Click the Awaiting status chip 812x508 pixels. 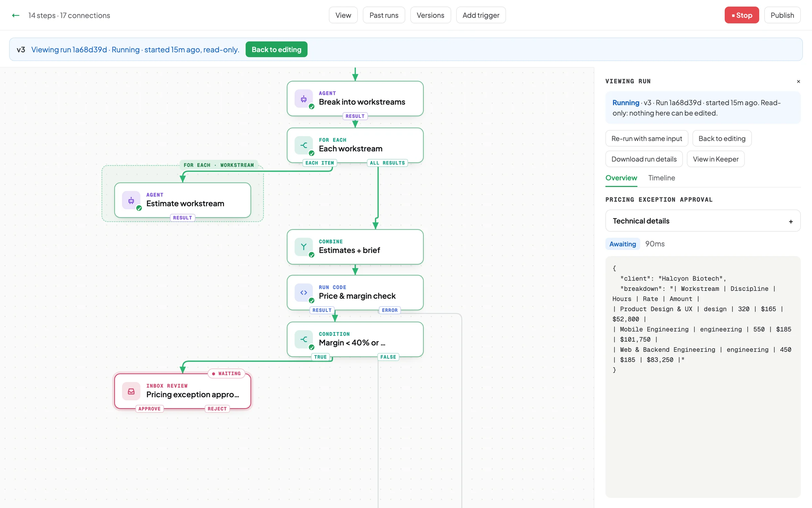[623, 244]
